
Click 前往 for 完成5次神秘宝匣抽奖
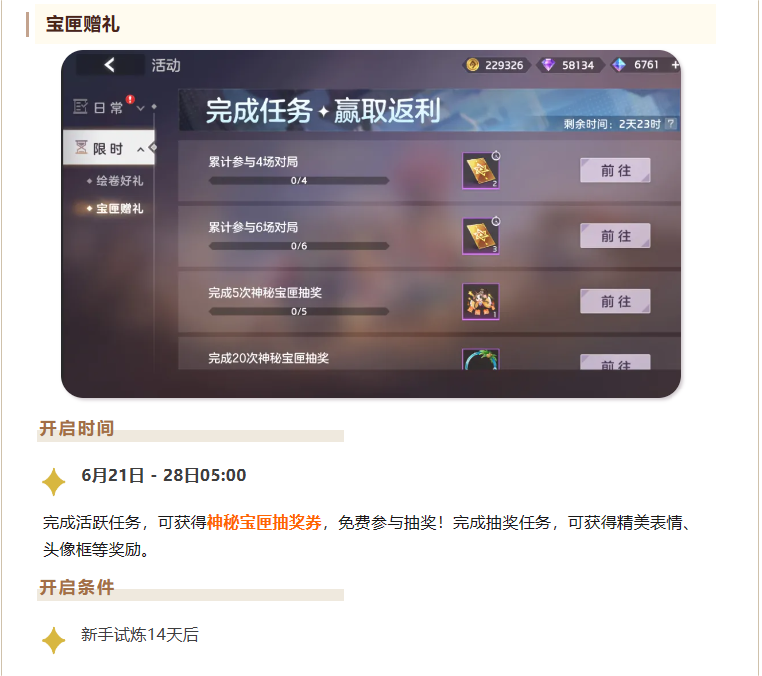615,301
